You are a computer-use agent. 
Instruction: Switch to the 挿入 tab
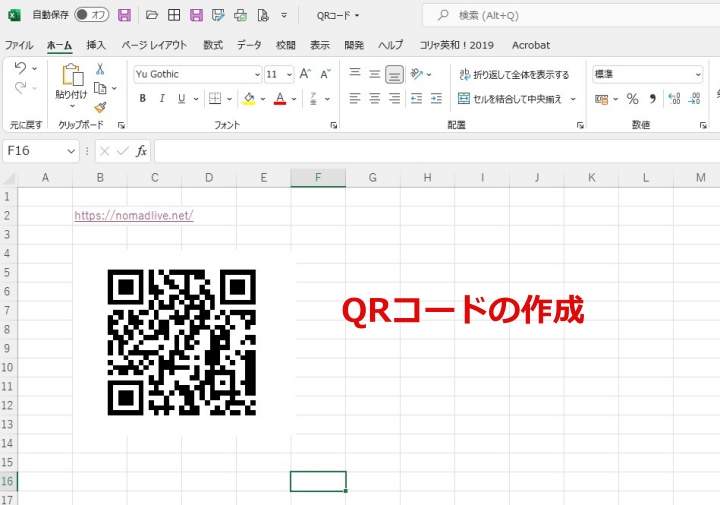pyautogui.click(x=96, y=45)
